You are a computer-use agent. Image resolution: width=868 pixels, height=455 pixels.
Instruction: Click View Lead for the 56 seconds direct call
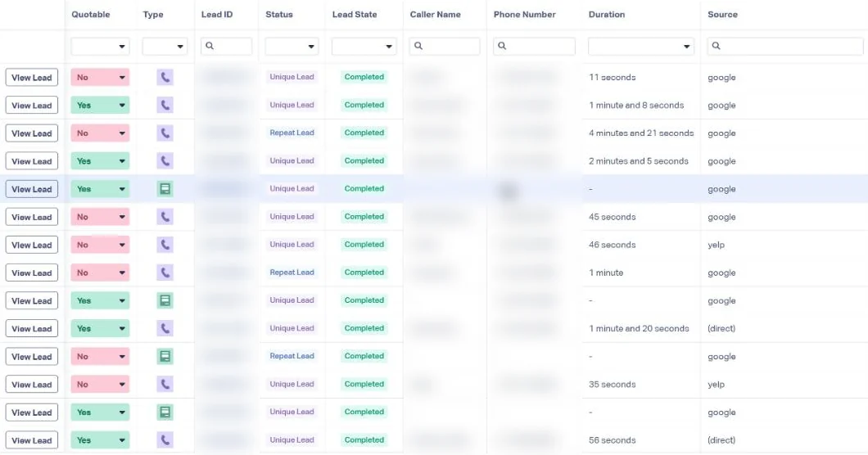(x=32, y=440)
